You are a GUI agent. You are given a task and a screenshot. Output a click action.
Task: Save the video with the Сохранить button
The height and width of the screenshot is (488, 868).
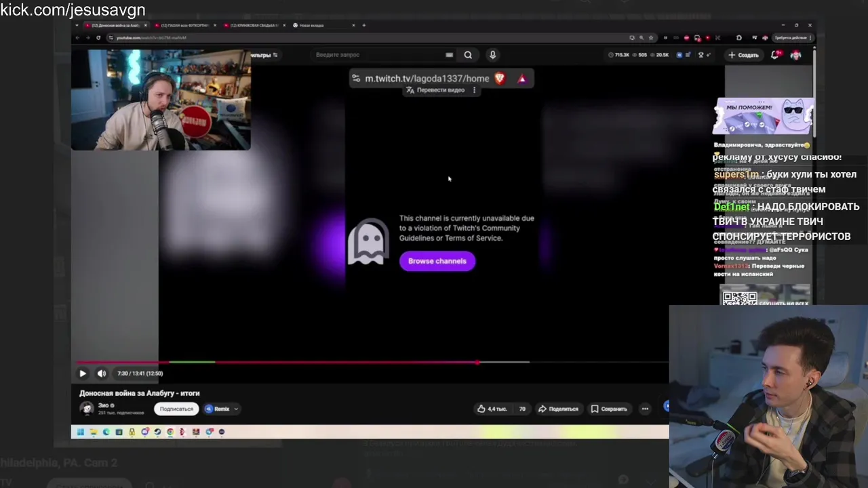609,409
